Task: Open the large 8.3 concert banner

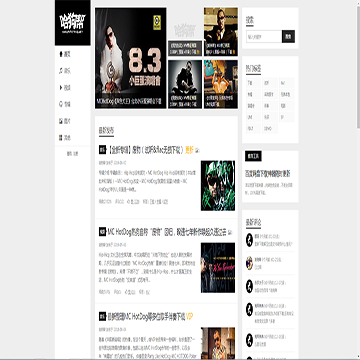Action: (x=131, y=58)
